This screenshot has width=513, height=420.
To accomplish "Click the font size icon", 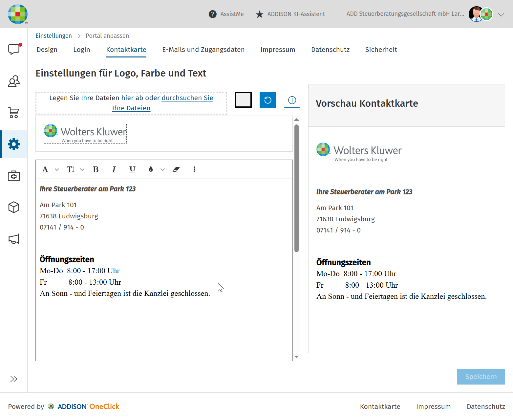I will (71, 169).
